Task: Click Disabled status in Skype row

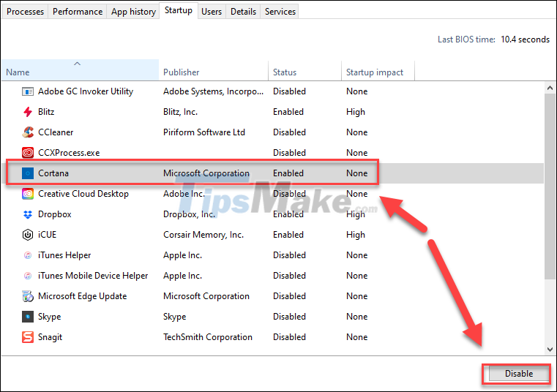Action: point(289,317)
